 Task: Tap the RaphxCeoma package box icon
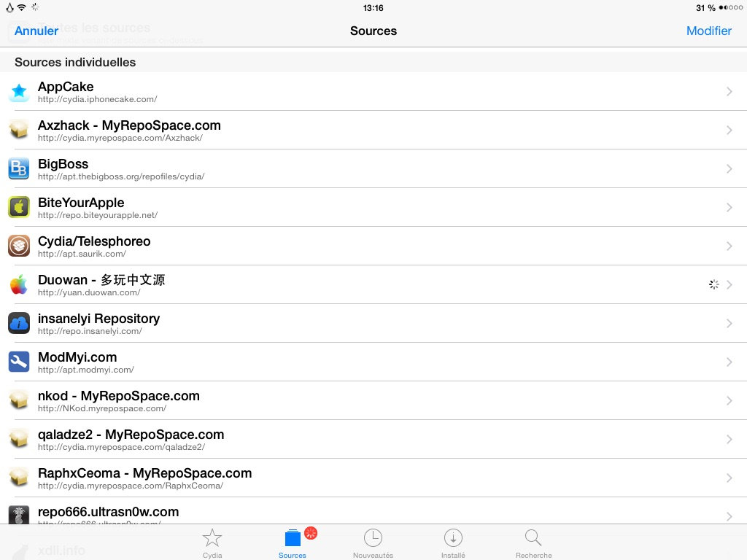point(19,477)
